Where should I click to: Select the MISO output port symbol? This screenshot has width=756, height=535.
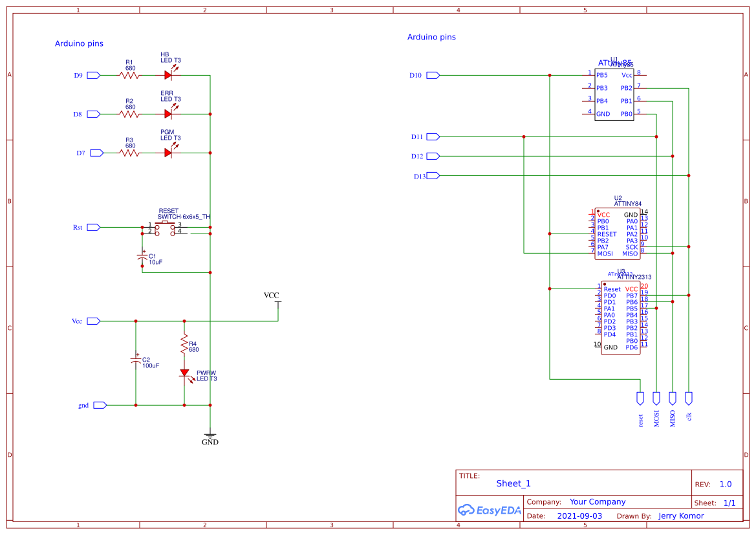click(x=673, y=399)
